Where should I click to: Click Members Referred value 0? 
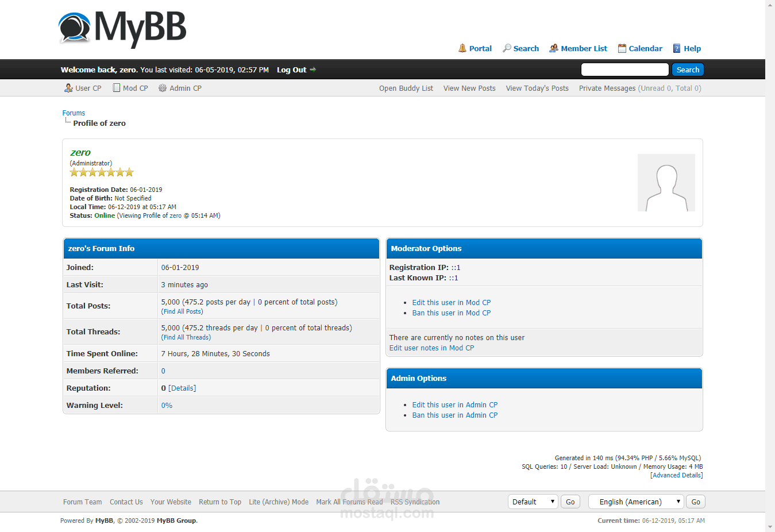(x=163, y=371)
